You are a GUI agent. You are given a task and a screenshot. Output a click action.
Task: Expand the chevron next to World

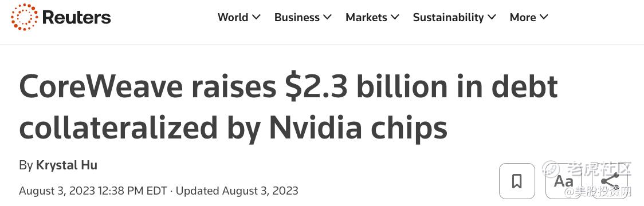pos(256,17)
